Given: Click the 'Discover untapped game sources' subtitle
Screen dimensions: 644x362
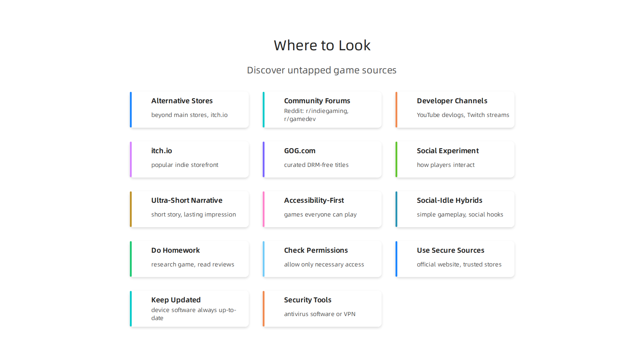Looking at the screenshot, I should [x=322, y=70].
